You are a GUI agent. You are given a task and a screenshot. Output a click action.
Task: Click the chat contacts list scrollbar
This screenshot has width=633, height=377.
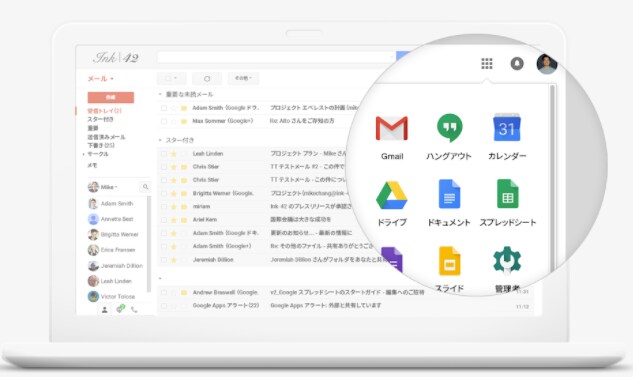click(x=149, y=243)
